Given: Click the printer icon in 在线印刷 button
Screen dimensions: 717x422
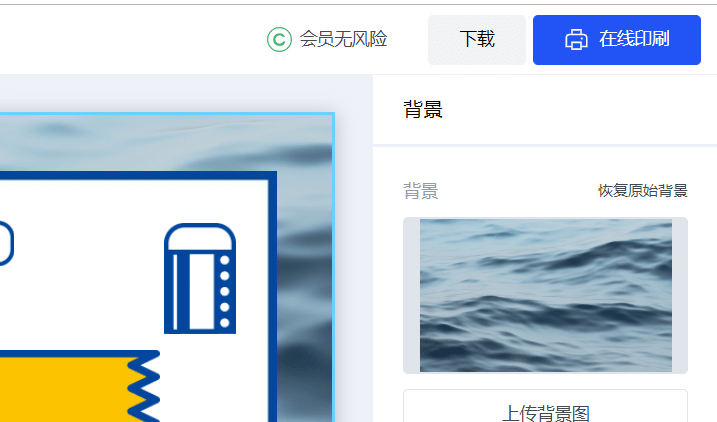Looking at the screenshot, I should coord(576,39).
